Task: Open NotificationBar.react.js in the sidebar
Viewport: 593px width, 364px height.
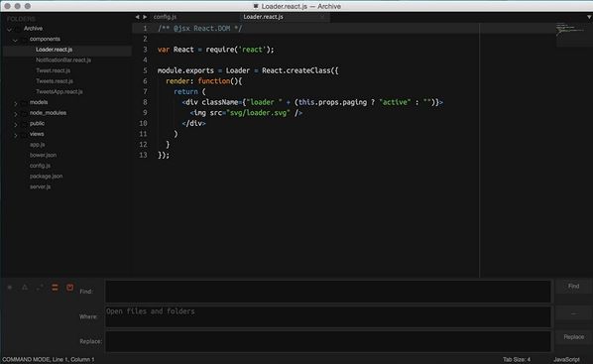Action: (63, 61)
